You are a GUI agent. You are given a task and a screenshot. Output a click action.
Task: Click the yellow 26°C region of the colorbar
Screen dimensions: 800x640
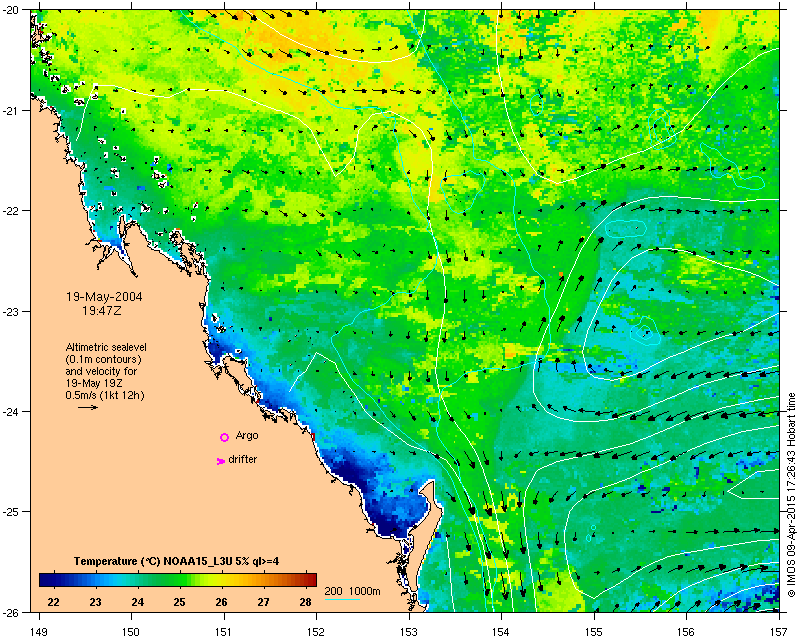pyautogui.click(x=221, y=580)
